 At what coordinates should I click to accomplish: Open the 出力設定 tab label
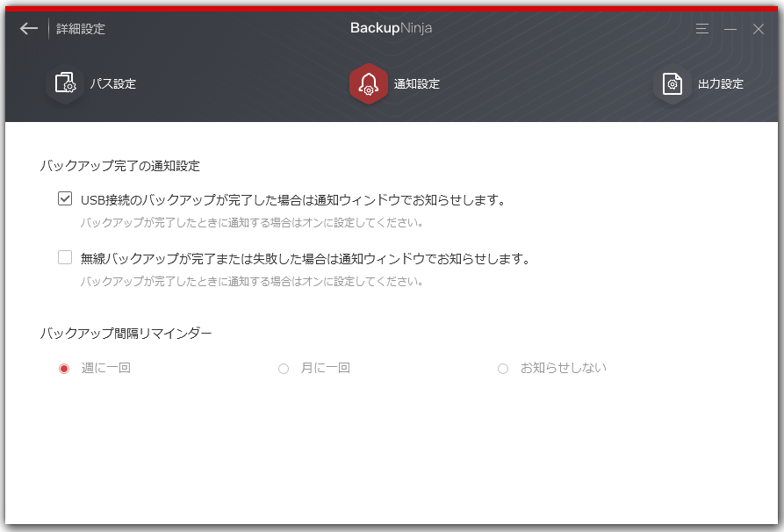point(721,83)
